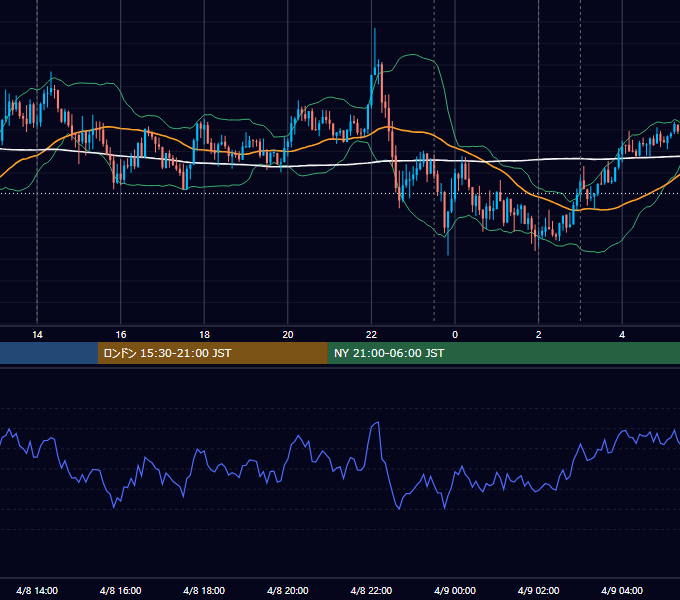Click the 16 hour label on price chart axis
The width and height of the screenshot is (680, 600).
121,335
